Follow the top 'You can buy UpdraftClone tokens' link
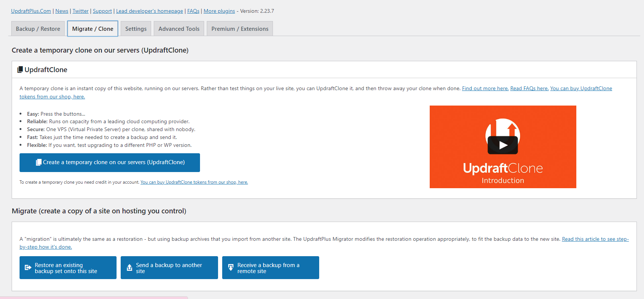Image resolution: width=644 pixels, height=299 pixels. (x=581, y=88)
